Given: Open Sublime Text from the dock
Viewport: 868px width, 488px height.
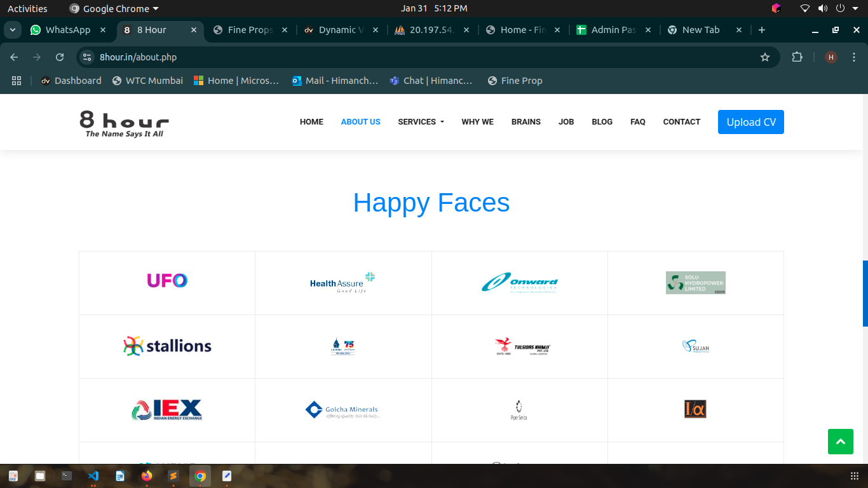Looking at the screenshot, I should [173, 476].
